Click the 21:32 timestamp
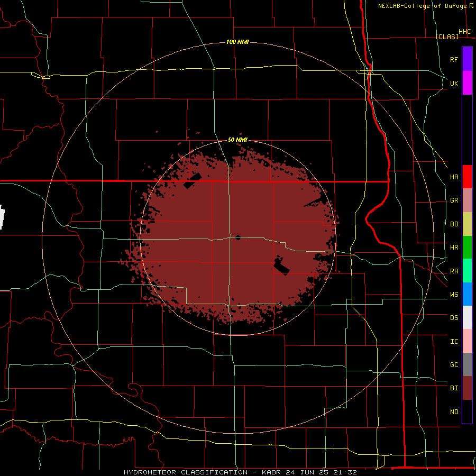Image resolution: width=476 pixels, height=476 pixels. (x=344, y=472)
